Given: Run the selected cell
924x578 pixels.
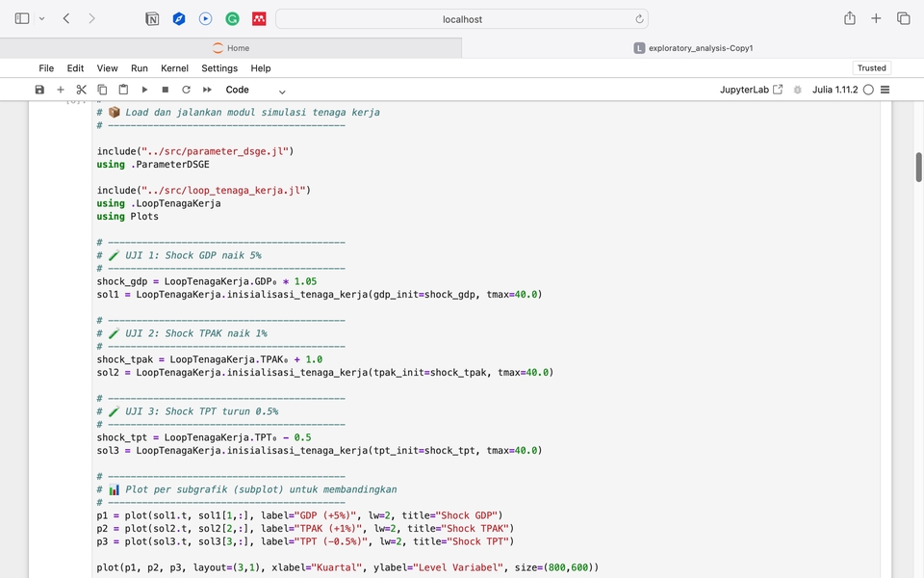Looking at the screenshot, I should pos(144,90).
